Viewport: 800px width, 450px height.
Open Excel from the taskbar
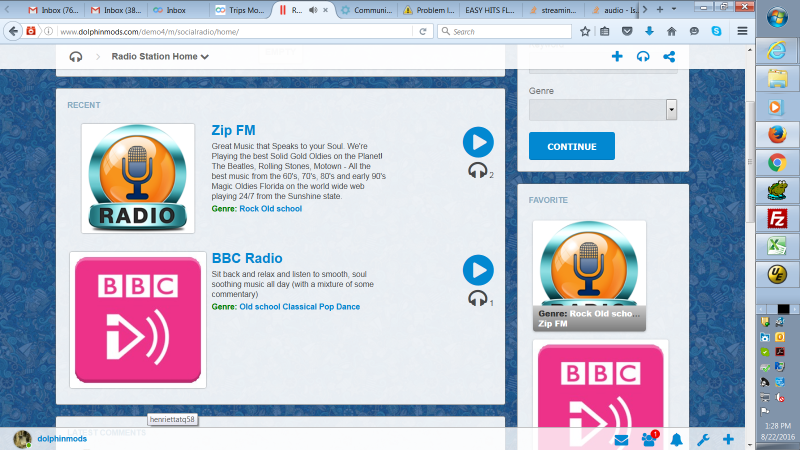777,246
